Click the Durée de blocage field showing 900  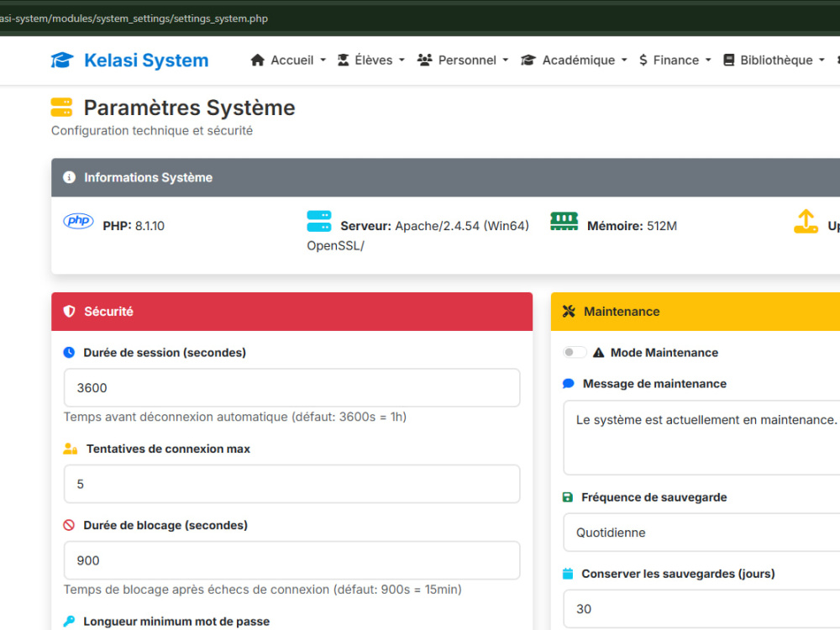coord(292,560)
